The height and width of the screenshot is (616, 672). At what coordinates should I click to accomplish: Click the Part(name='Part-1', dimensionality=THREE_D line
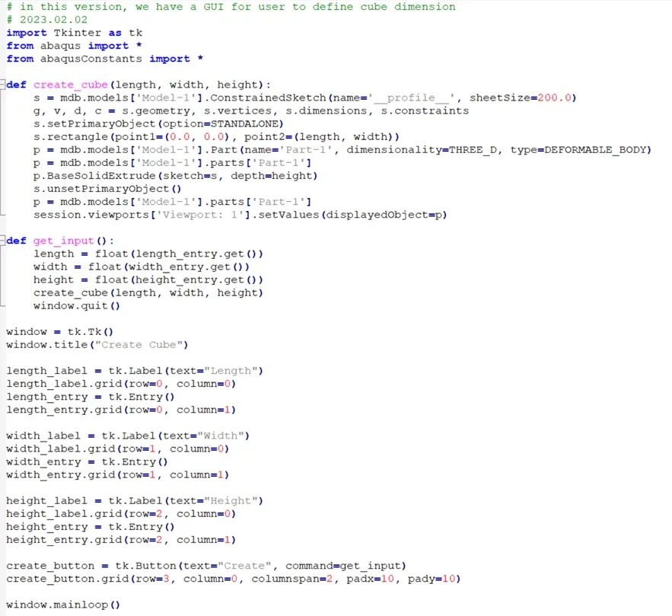pyautogui.click(x=342, y=150)
